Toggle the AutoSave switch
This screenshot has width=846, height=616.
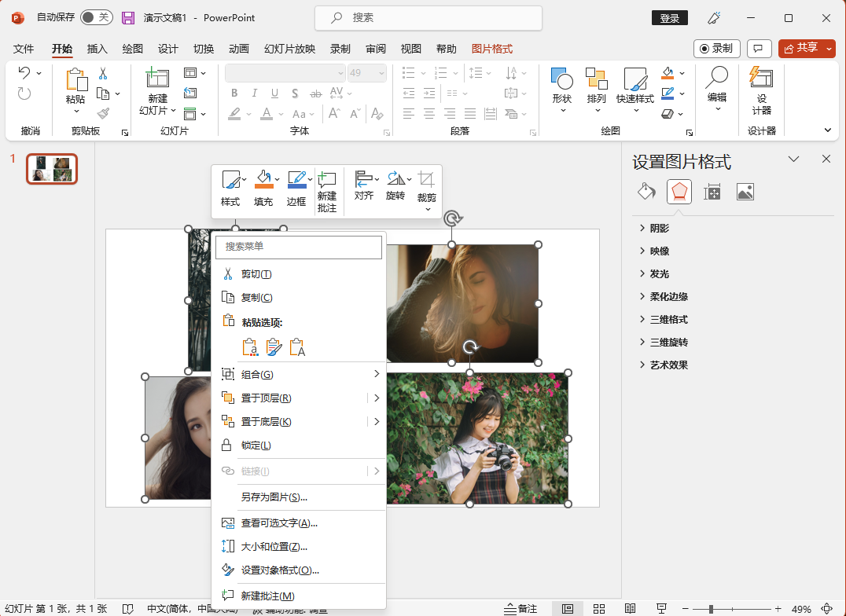click(97, 17)
